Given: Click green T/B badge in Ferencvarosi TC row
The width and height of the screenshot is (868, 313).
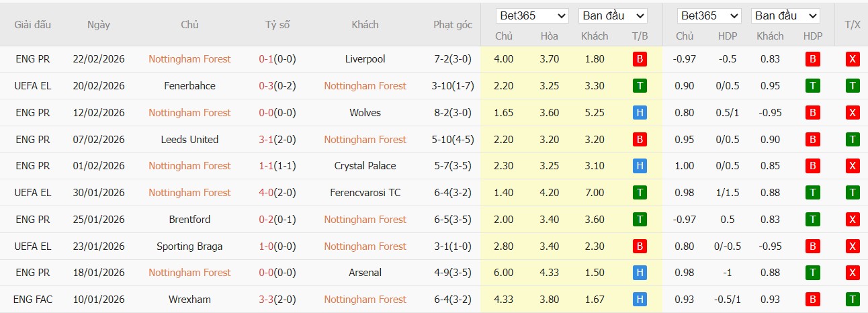Looking at the screenshot, I should (640, 193).
